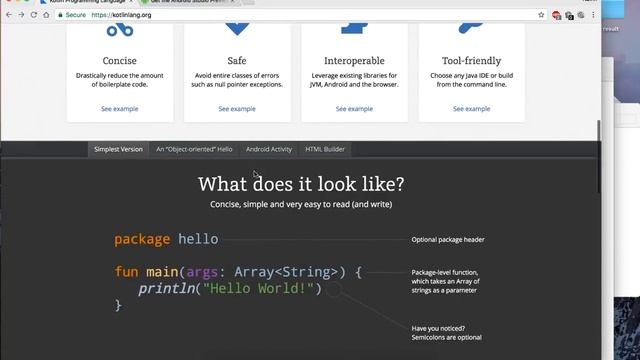Select the An "Object-oriented" Hello tab
Viewport: 640px width, 360px height.
coord(194,149)
